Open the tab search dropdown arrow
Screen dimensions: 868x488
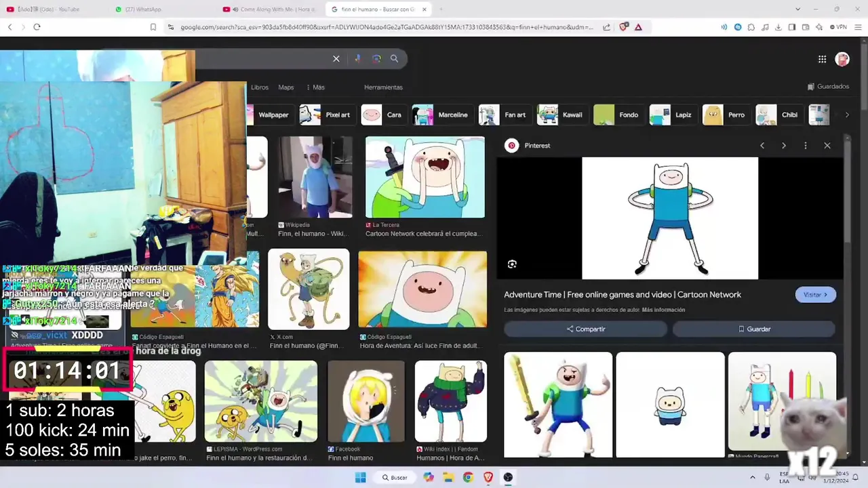coord(797,9)
